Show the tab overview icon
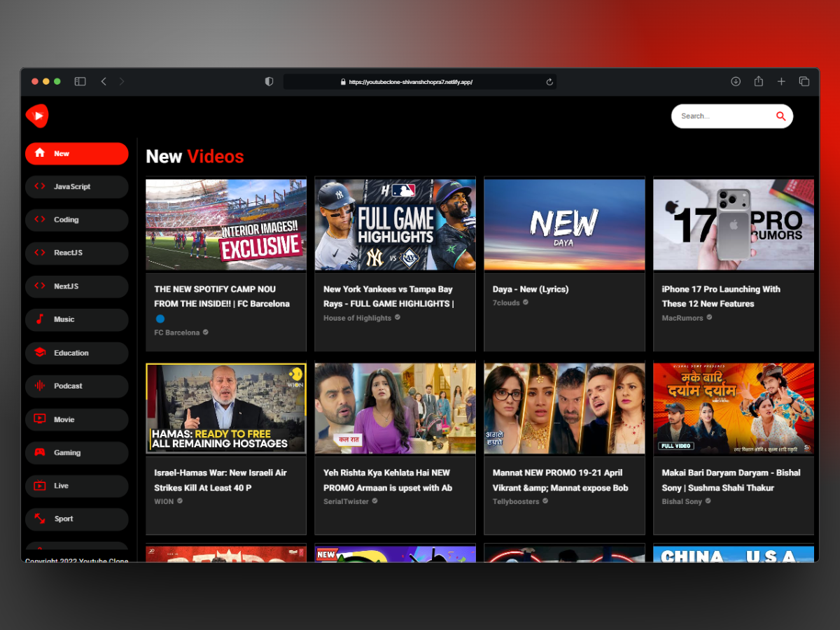The image size is (840, 630). pyautogui.click(x=804, y=81)
